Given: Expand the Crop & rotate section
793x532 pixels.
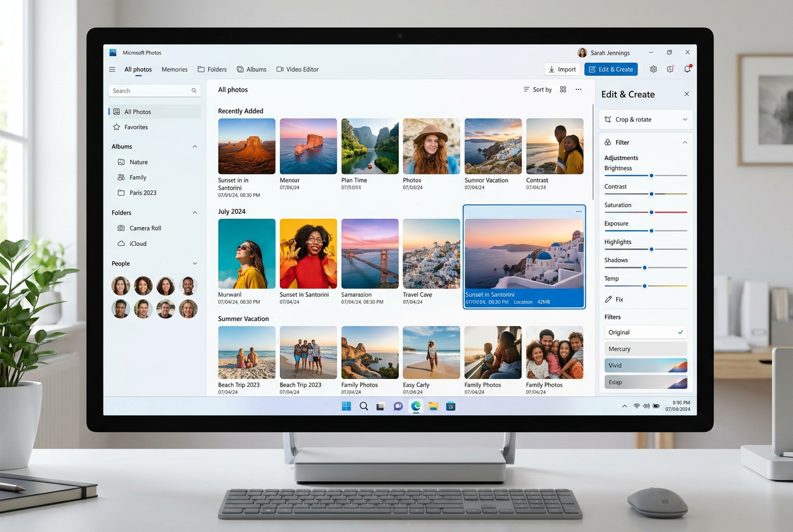Looking at the screenshot, I should [x=684, y=119].
